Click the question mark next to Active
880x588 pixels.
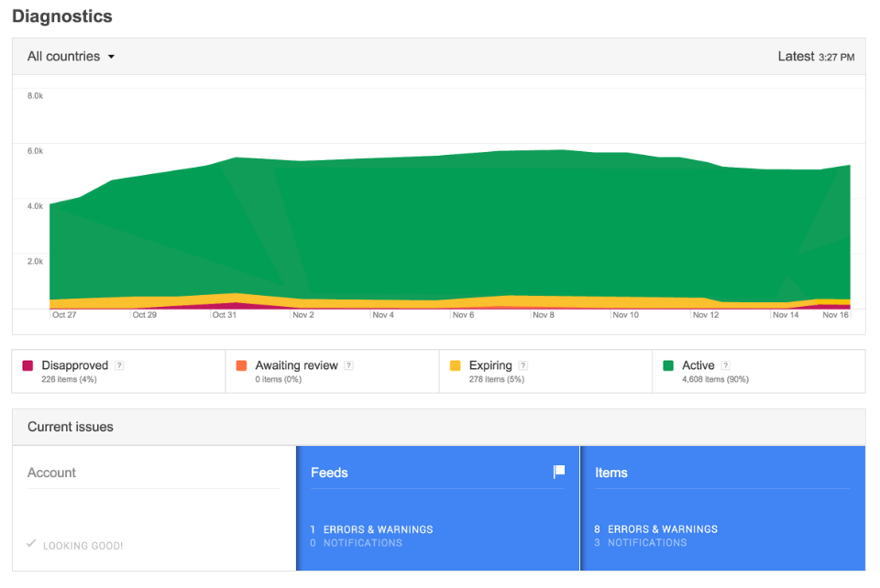(725, 365)
